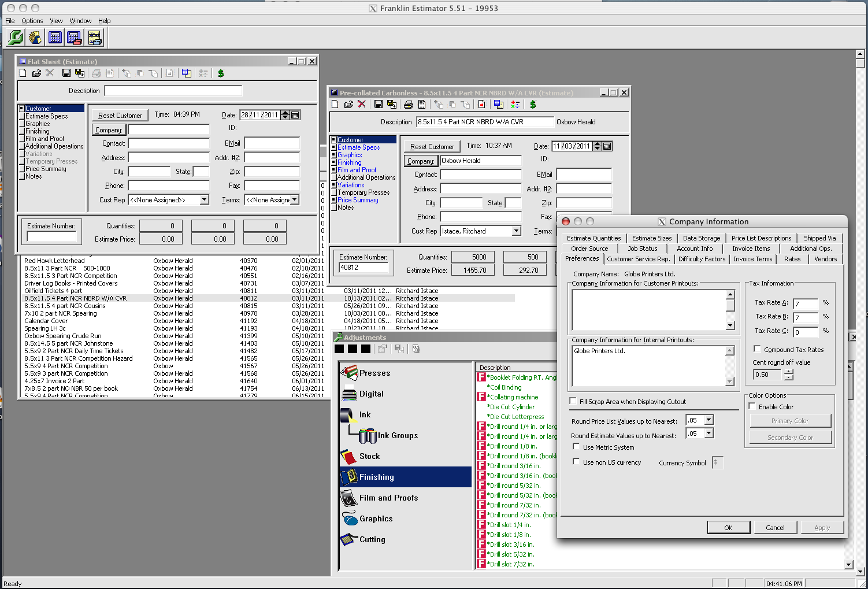Click the plain blue calculator estimate icon in the main toolbar
The image size is (868, 589).
click(55, 38)
